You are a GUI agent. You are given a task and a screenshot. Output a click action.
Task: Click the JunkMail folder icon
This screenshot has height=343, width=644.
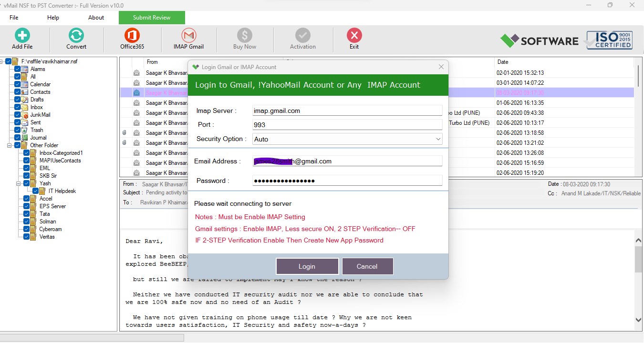click(x=25, y=115)
